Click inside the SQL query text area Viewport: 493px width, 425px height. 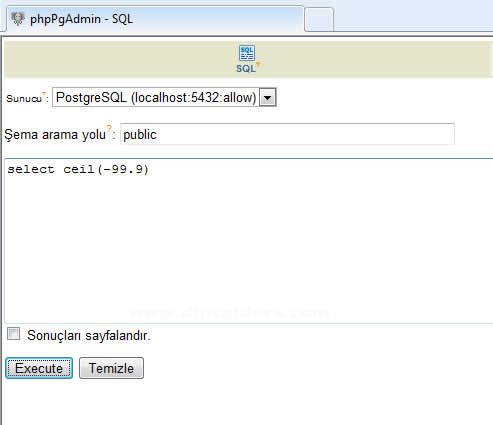click(249, 241)
